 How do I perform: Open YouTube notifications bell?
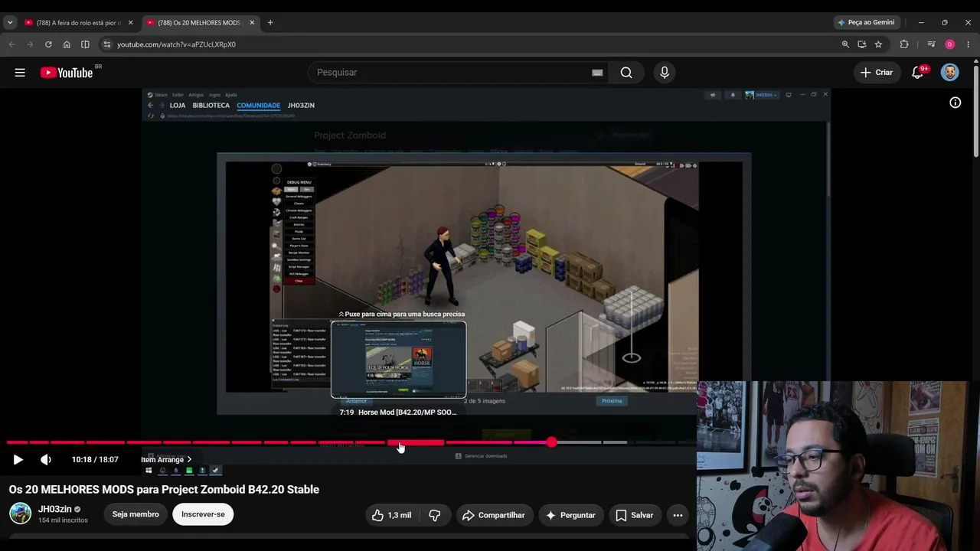(918, 73)
